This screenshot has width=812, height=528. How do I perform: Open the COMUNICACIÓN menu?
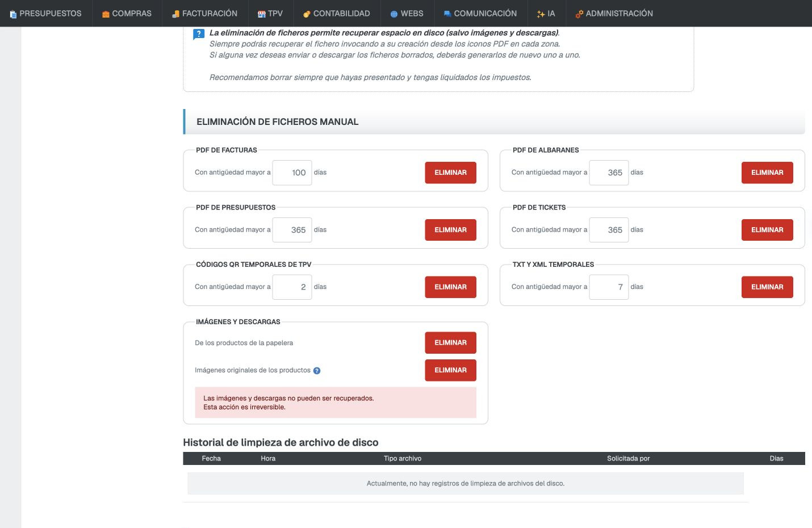pyautogui.click(x=480, y=14)
